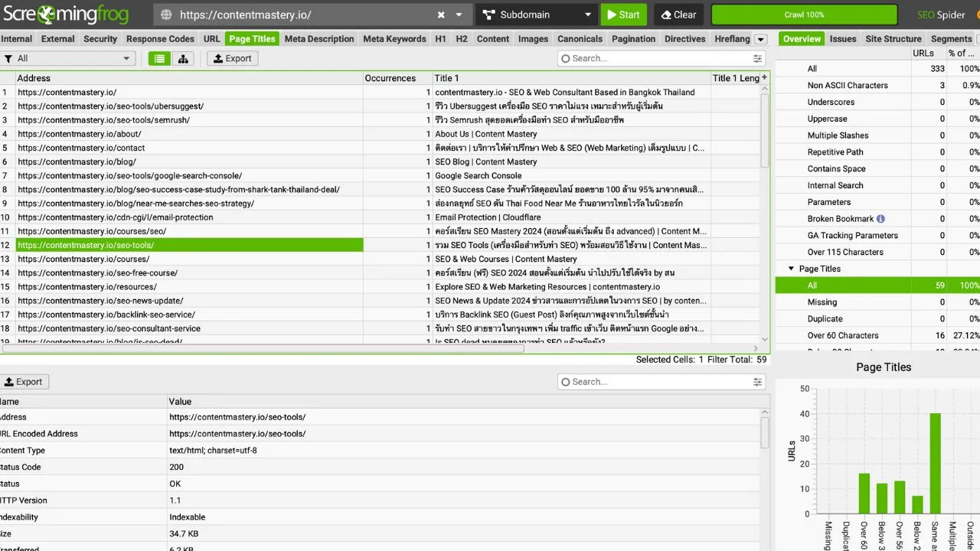The image size is (980, 551).
Task: Add a column with the plus icon
Action: (x=764, y=77)
